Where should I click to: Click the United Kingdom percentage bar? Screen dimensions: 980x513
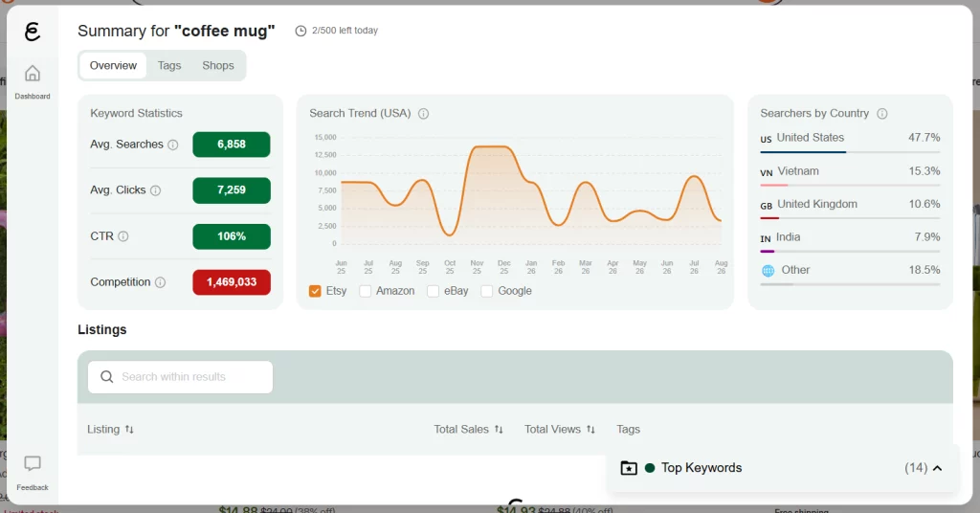click(x=850, y=218)
